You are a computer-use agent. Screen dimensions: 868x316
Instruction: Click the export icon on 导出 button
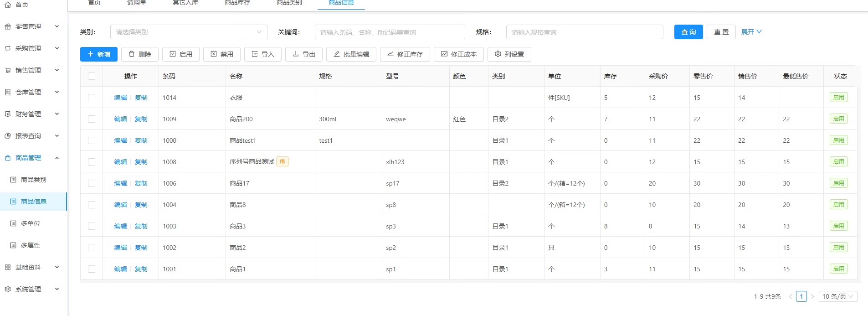tap(296, 54)
